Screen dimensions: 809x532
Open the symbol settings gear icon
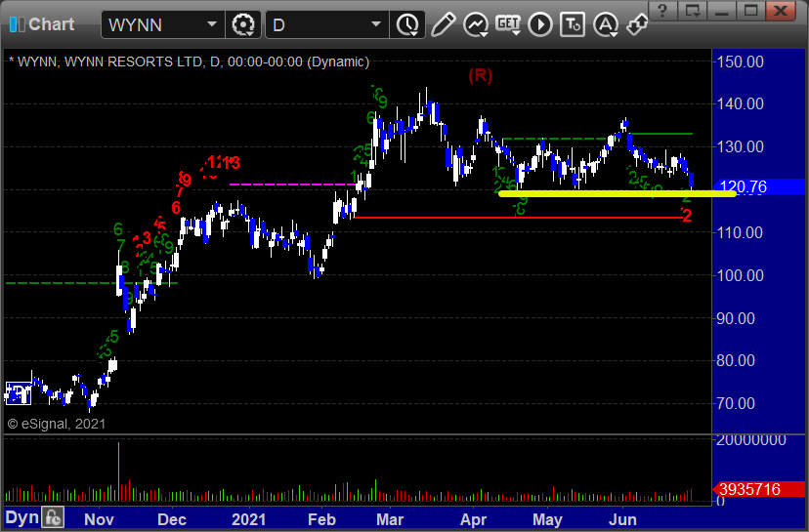point(243,24)
